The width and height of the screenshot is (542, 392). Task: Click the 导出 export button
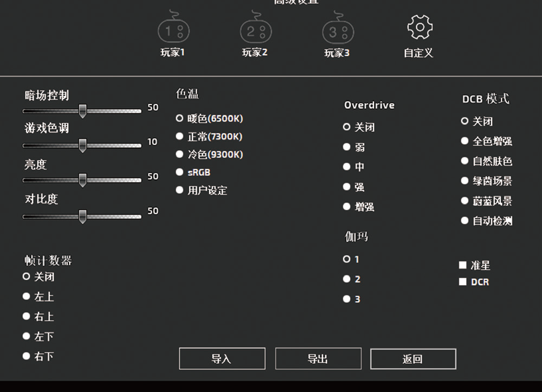(x=319, y=358)
